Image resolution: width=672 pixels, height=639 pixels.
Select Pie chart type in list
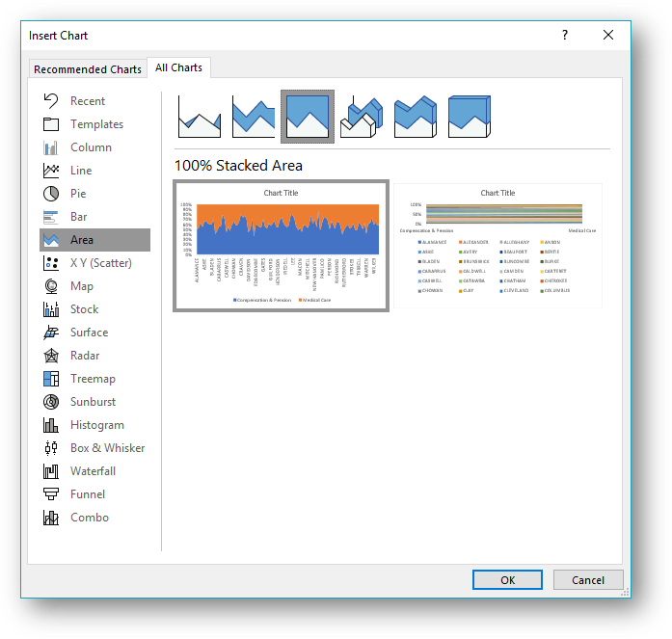coord(79,194)
